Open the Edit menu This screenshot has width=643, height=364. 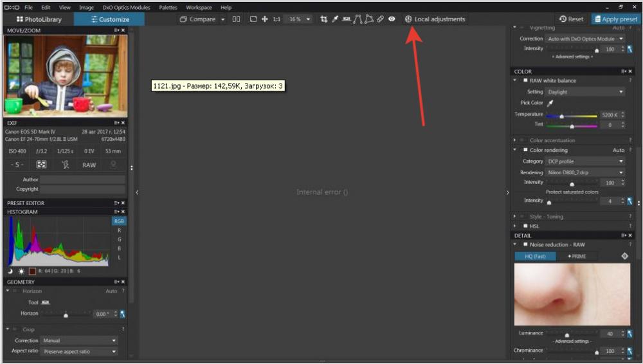click(x=46, y=7)
